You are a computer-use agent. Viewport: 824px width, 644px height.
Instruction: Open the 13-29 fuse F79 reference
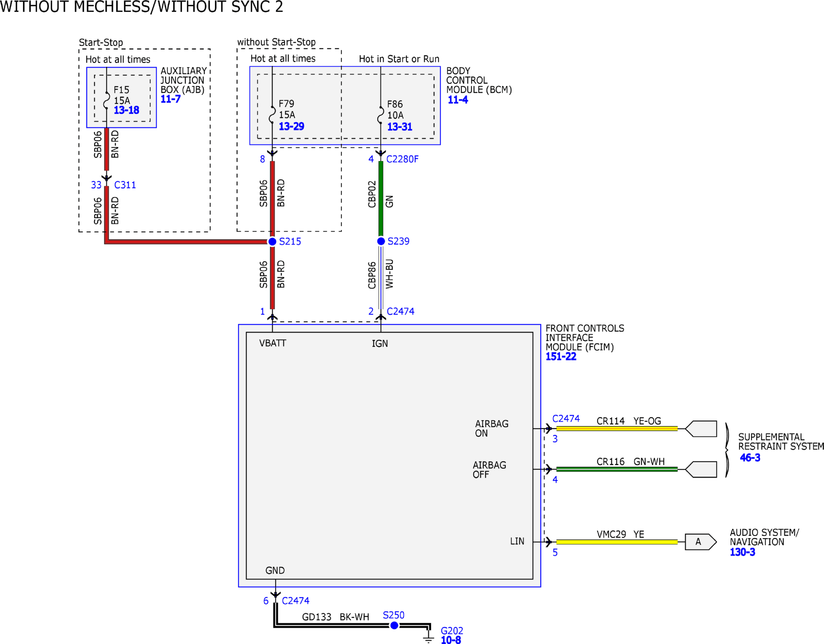point(291,126)
